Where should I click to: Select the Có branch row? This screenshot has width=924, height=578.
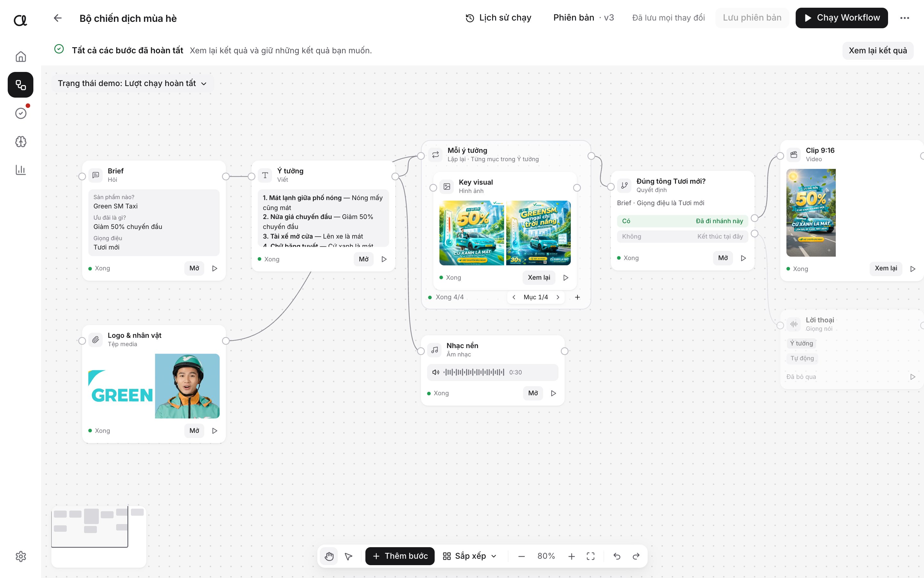click(682, 221)
